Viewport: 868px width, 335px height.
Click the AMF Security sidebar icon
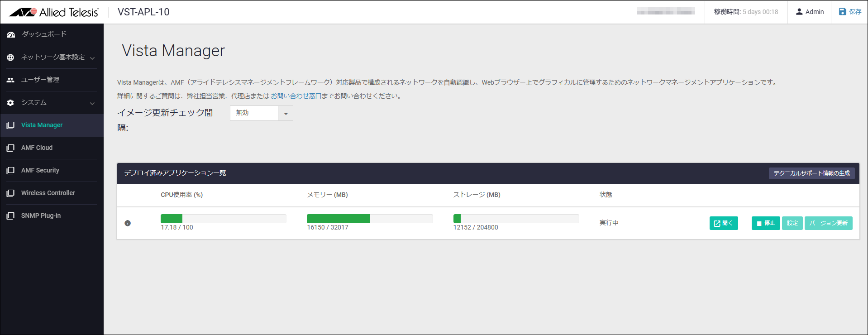(x=10, y=170)
